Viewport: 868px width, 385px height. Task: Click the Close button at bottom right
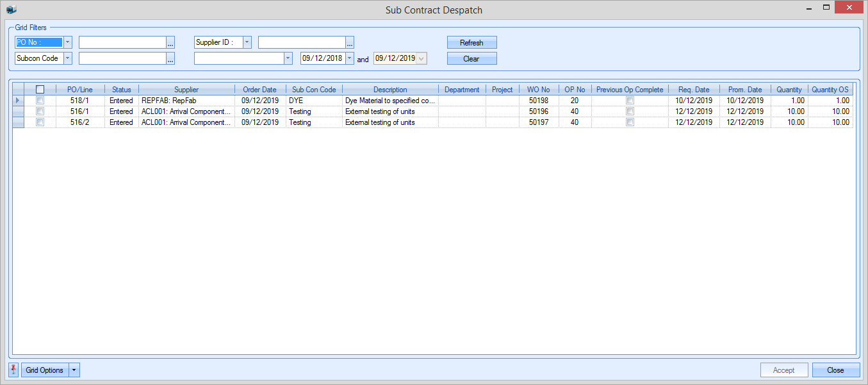[x=835, y=370]
